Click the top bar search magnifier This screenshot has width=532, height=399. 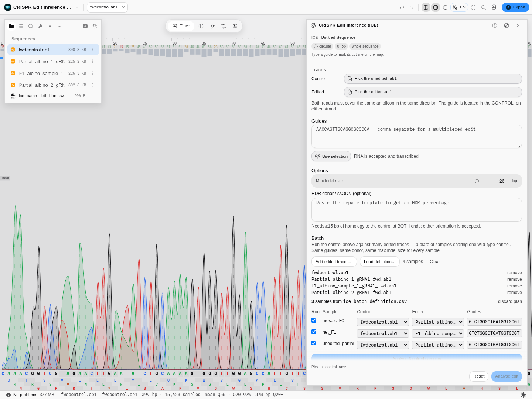pyautogui.click(x=484, y=7)
